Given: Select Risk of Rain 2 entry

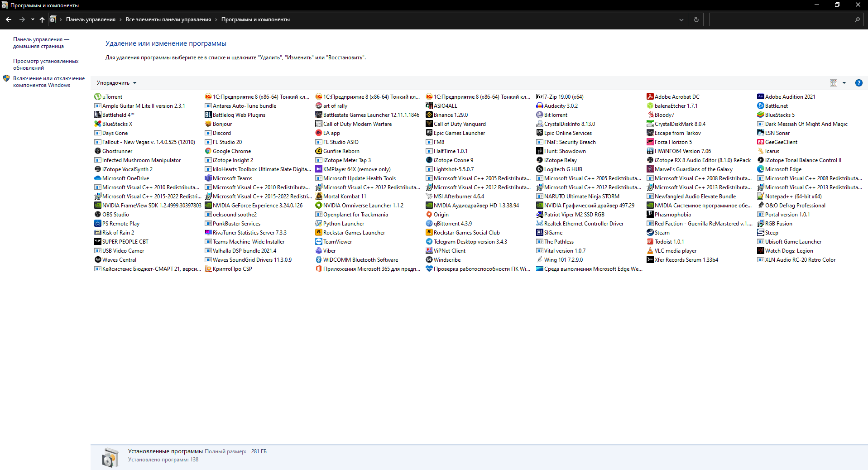Looking at the screenshot, I should [114, 232].
